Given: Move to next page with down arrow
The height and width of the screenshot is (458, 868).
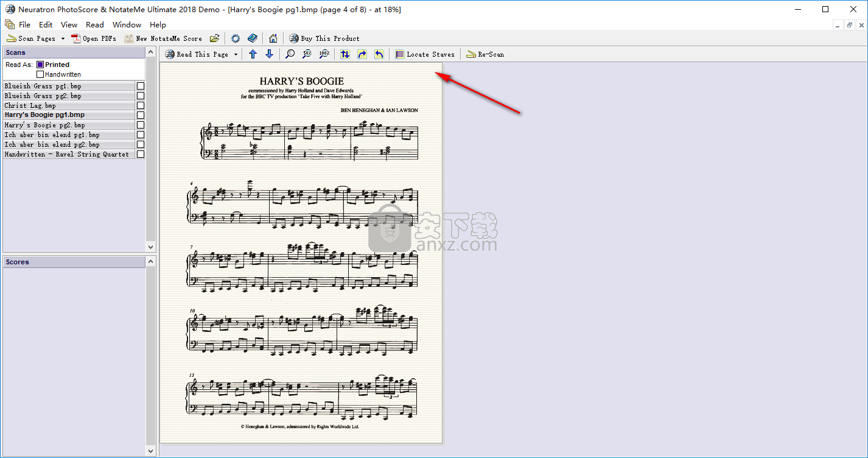Looking at the screenshot, I should (x=269, y=54).
